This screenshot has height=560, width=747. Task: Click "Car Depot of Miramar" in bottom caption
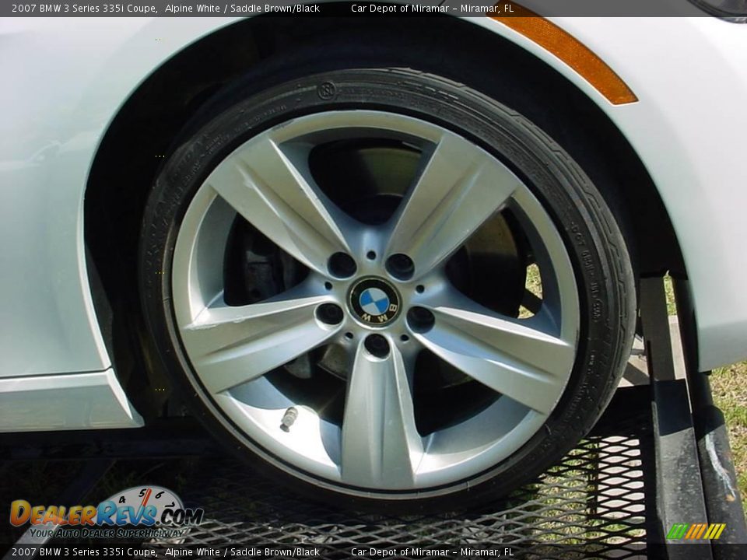tap(400, 552)
